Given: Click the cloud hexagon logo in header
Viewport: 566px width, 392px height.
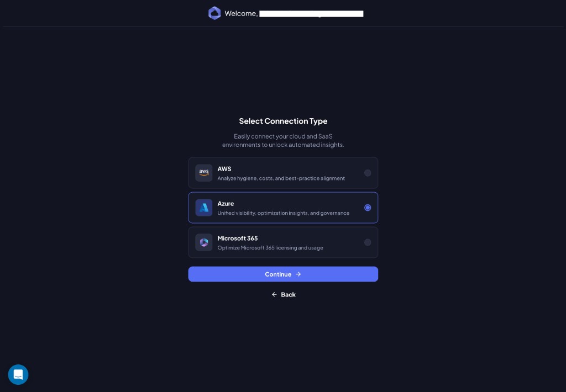Looking at the screenshot, I should pos(214,13).
